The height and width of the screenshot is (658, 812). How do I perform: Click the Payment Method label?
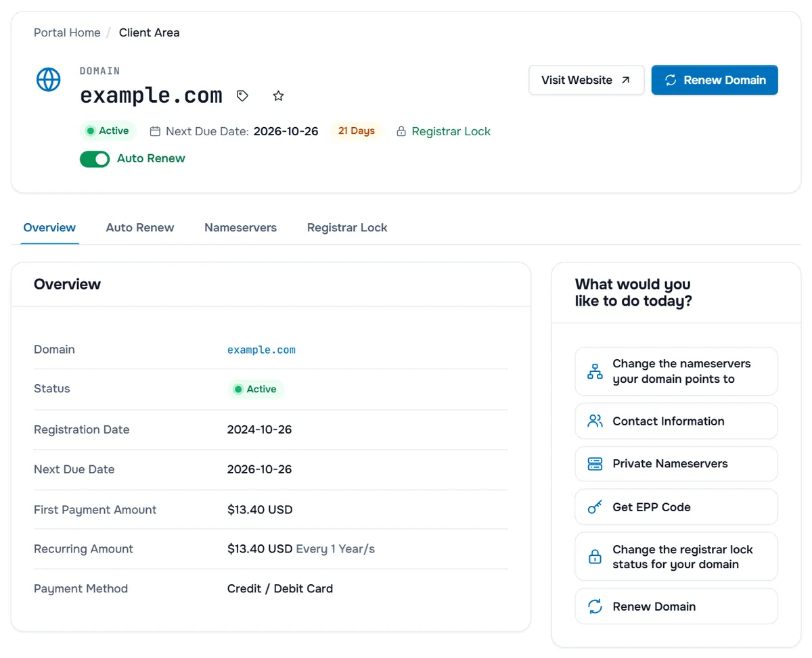(81, 589)
